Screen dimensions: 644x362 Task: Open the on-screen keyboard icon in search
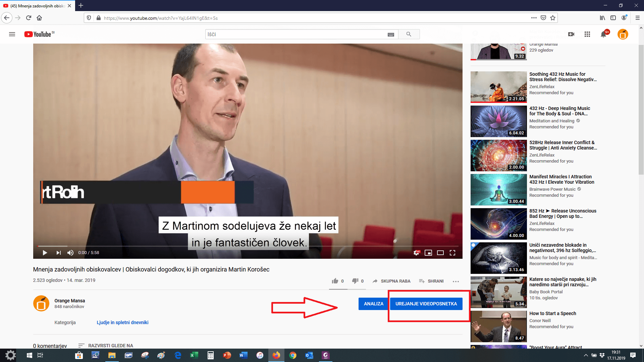point(391,35)
